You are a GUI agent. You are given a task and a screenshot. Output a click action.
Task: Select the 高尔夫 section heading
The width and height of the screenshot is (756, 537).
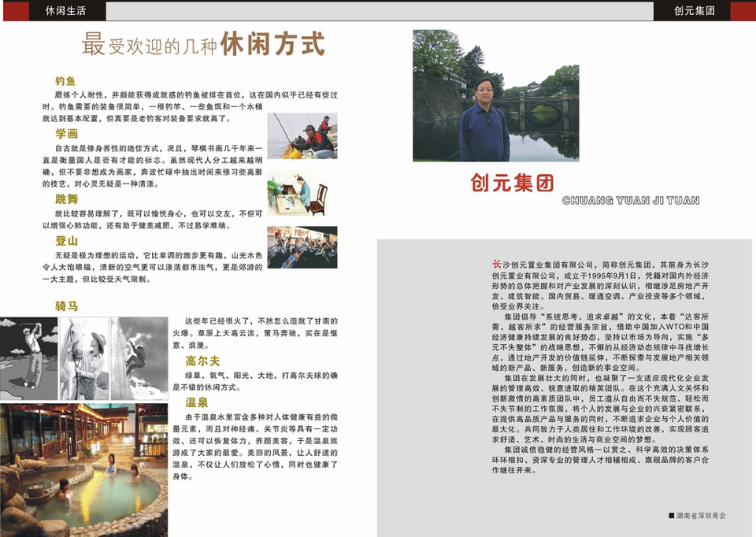point(203,361)
